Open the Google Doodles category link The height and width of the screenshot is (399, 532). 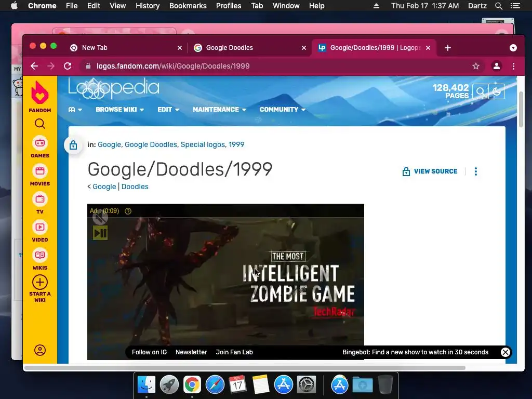(151, 144)
